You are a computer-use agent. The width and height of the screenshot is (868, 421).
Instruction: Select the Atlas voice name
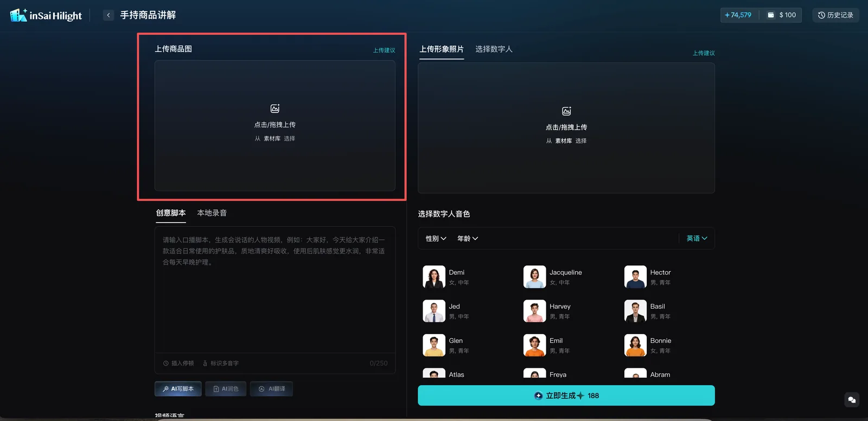tap(456, 375)
